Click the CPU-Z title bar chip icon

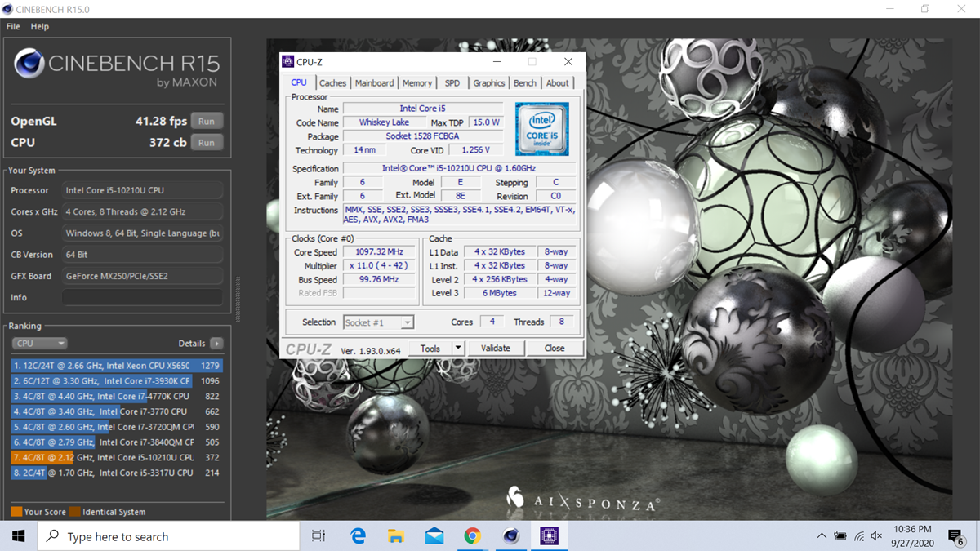tap(287, 61)
